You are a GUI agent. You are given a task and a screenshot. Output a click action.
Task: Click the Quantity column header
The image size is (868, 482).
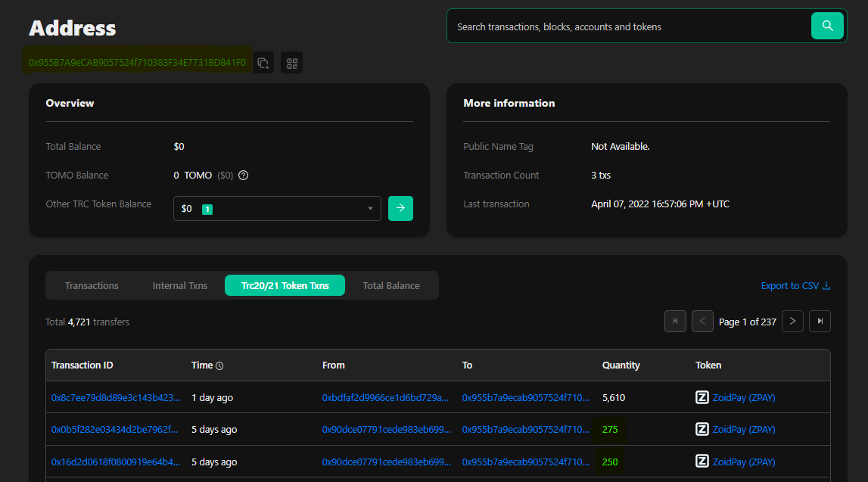coord(621,365)
